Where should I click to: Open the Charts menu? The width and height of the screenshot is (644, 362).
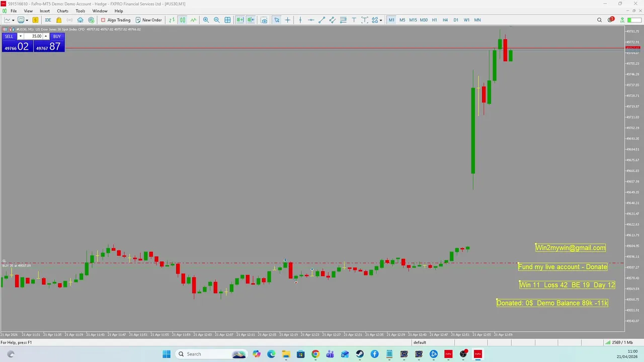point(62,11)
